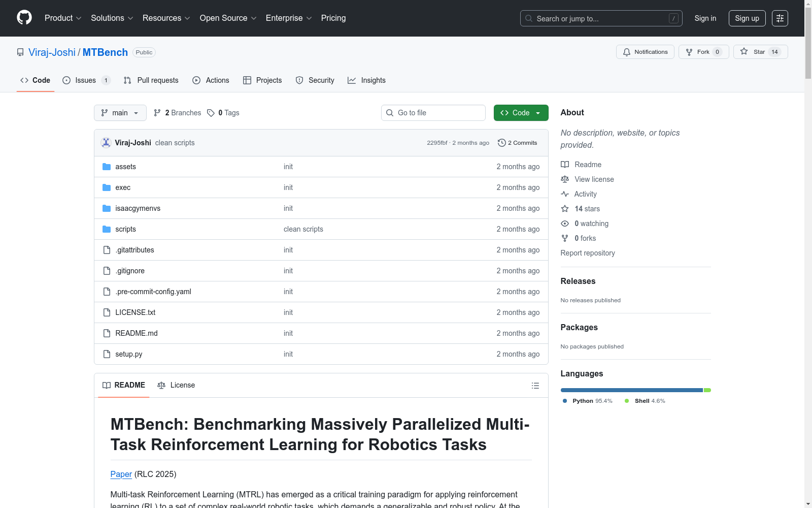Open the Viraj-Joshi owner link
812x508 pixels.
[x=52, y=52]
